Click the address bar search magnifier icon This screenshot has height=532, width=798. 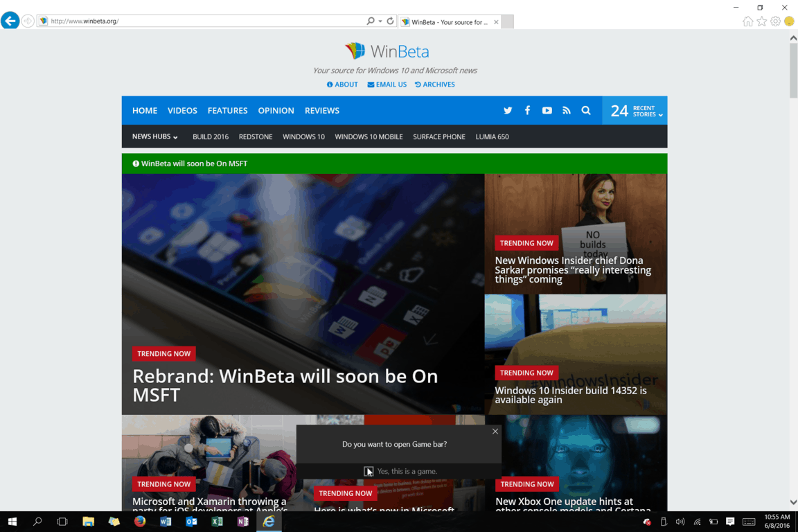(371, 21)
